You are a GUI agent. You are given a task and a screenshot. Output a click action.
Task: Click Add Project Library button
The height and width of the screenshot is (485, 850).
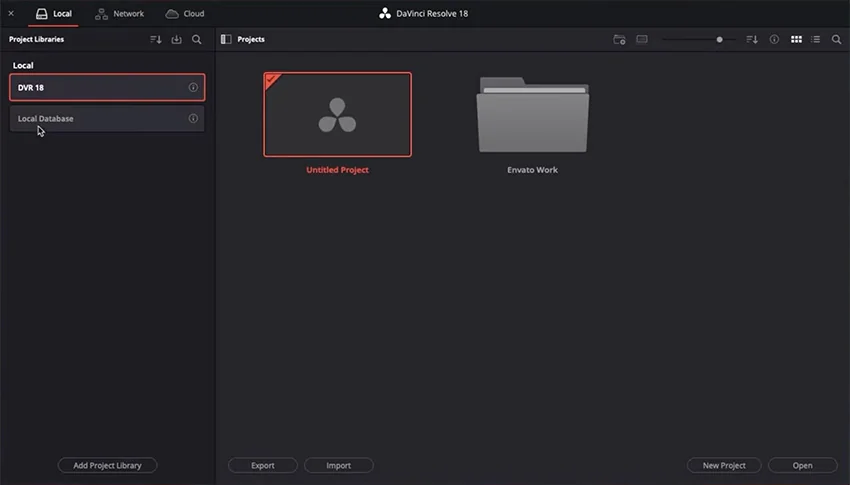(107, 465)
